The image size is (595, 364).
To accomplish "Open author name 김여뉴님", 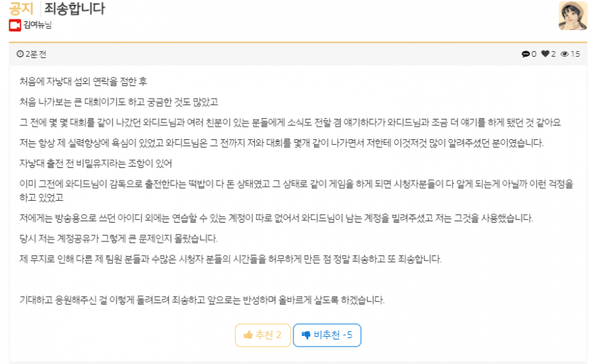I will 37,25.
